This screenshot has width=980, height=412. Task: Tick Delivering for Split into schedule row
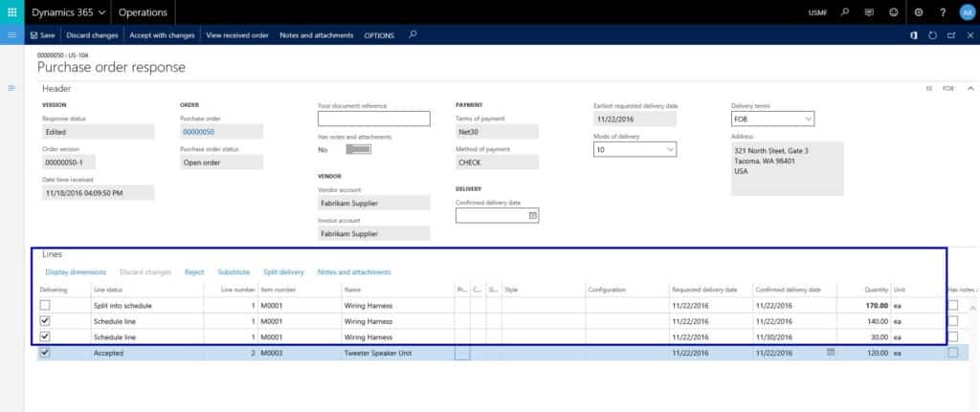tap(45, 305)
